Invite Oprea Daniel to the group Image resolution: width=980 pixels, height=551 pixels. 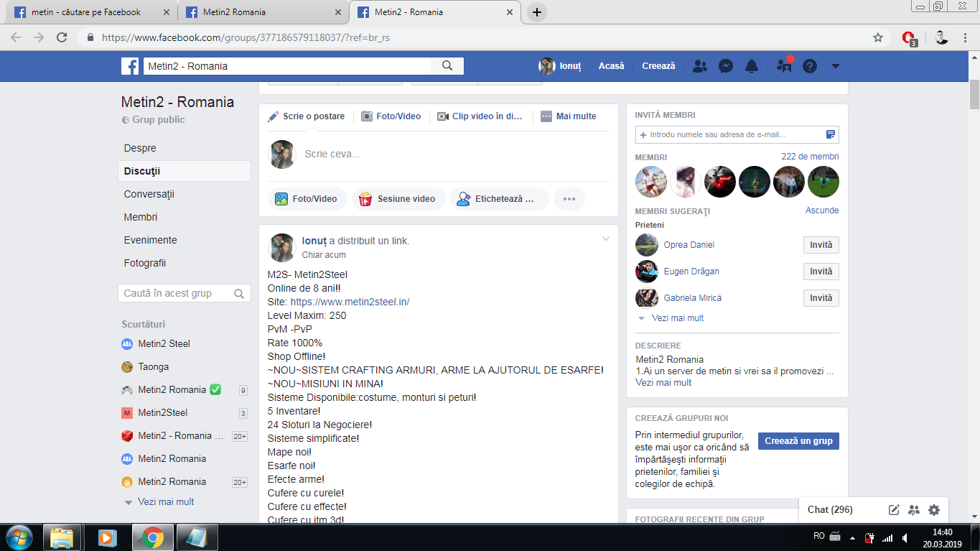click(821, 245)
